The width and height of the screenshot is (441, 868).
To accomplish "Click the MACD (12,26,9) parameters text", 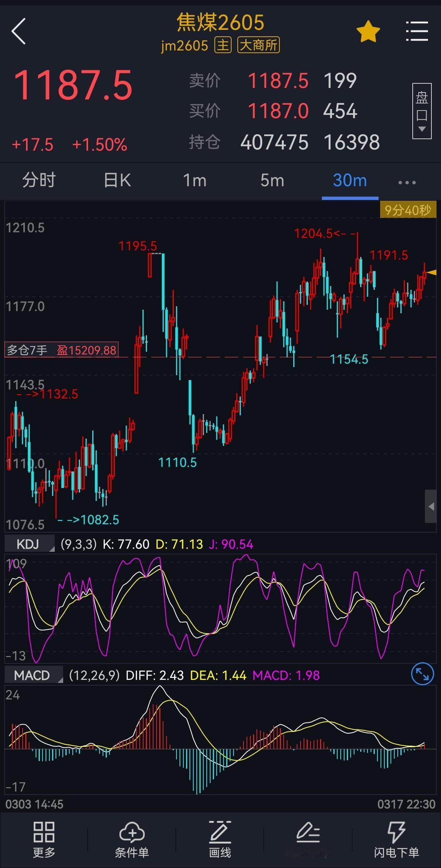I will [x=94, y=675].
